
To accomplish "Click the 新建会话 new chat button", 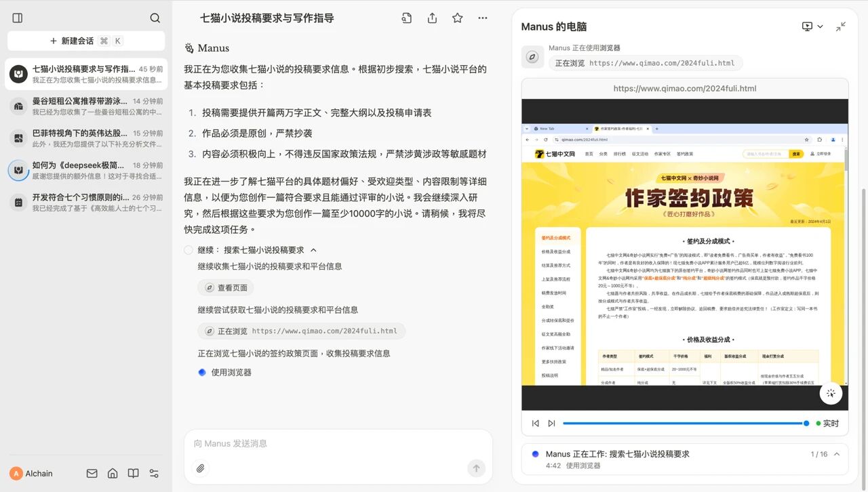I will tap(86, 41).
